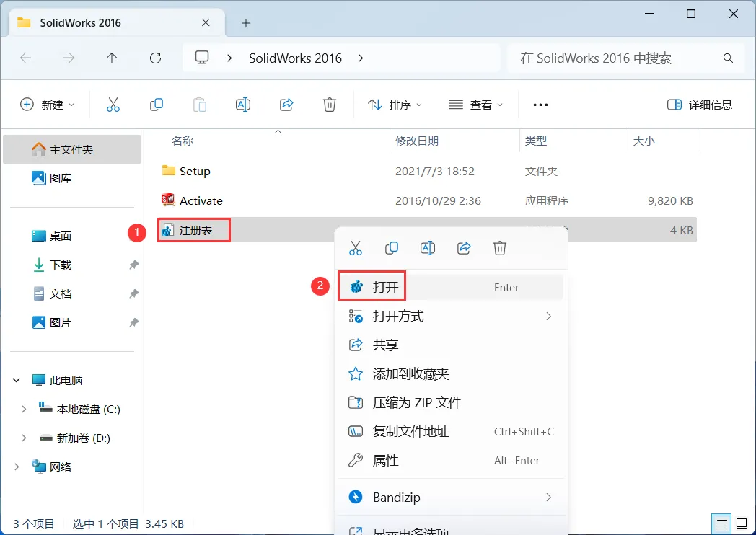Click the date 2016/10/29 2:36 cell

(439, 200)
